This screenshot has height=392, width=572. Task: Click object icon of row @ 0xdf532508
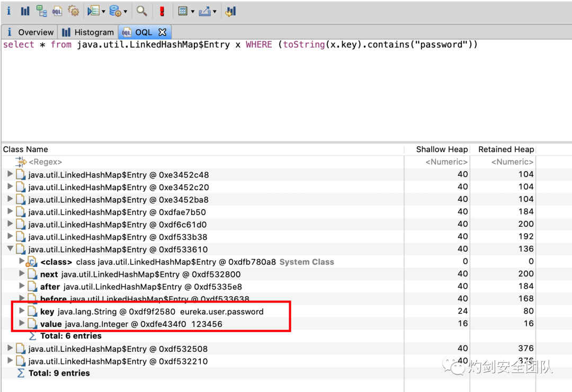click(21, 349)
